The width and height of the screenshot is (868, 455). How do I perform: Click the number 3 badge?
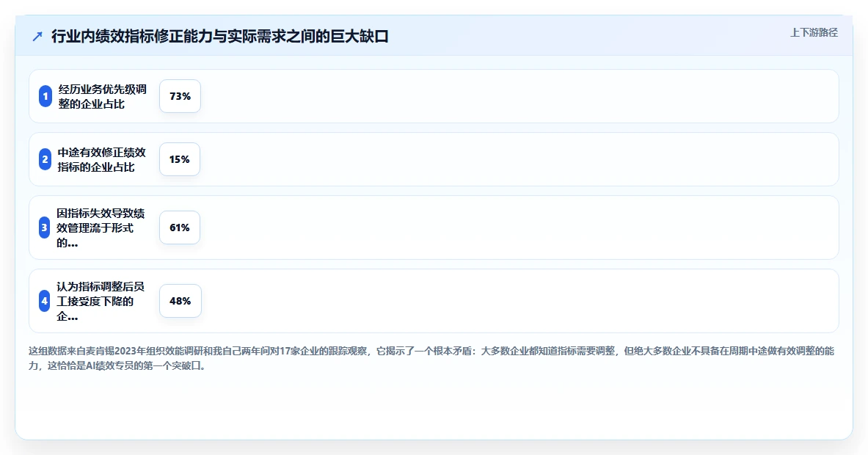pos(44,227)
